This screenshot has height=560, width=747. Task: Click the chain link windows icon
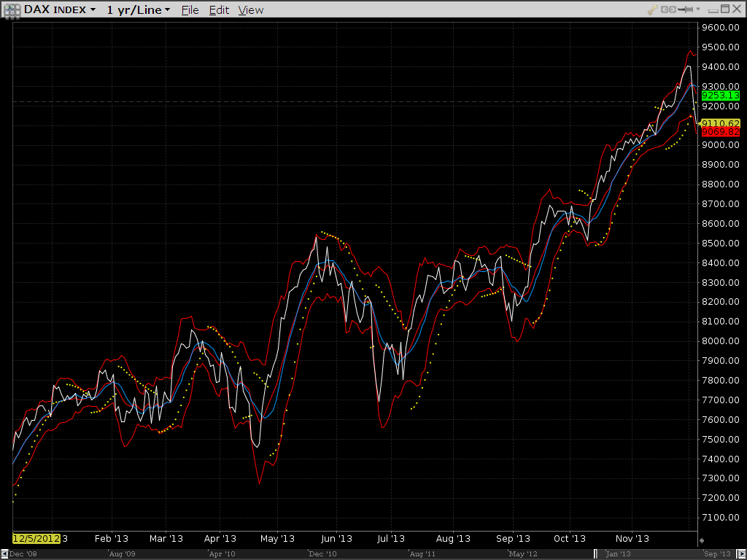point(668,9)
